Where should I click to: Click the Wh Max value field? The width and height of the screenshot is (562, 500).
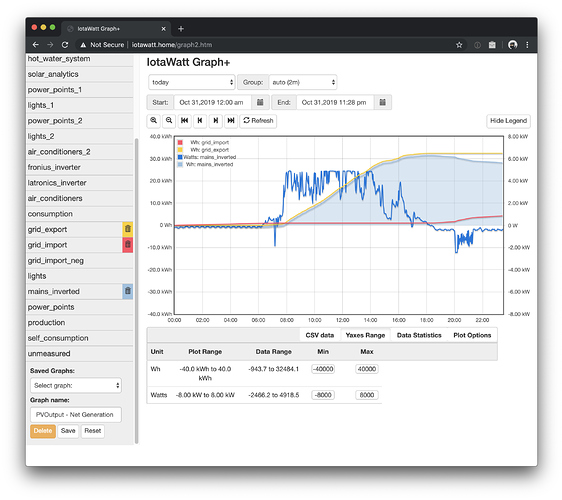pyautogui.click(x=367, y=369)
